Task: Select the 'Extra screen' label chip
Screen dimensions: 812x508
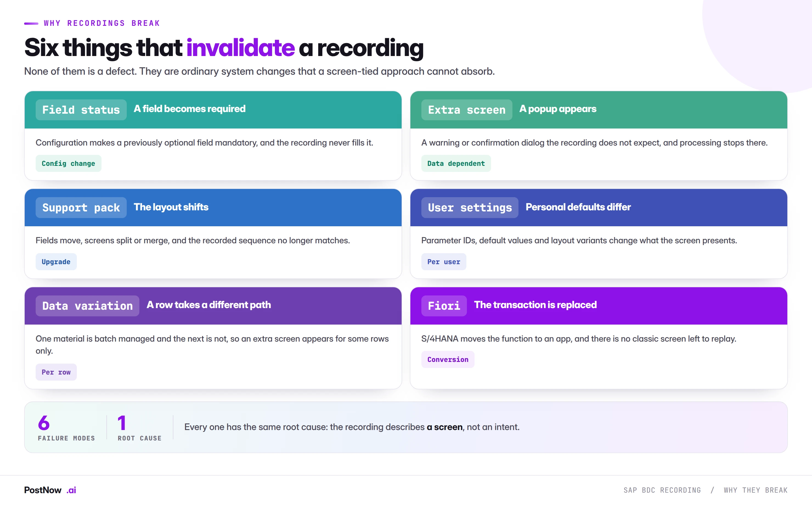Action: pyautogui.click(x=467, y=110)
